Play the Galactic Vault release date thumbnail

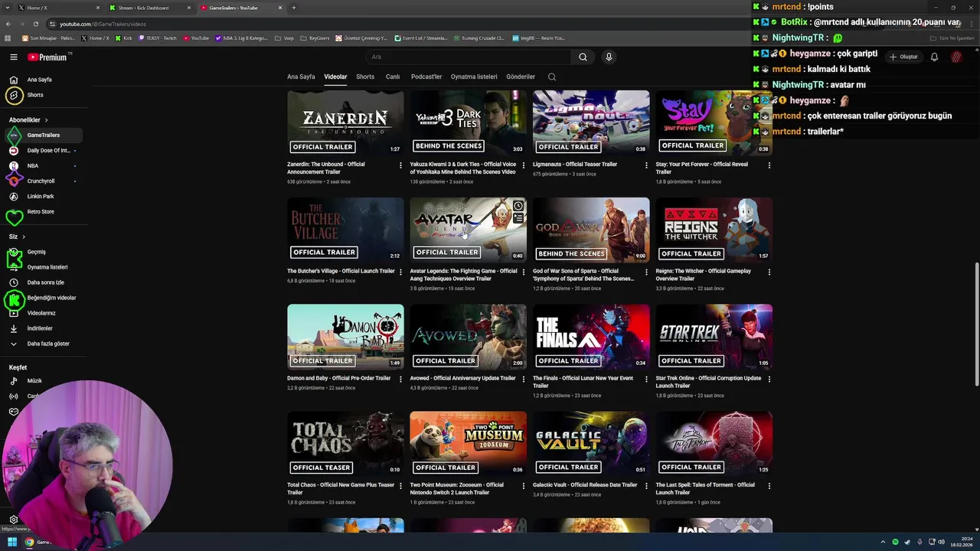tap(591, 444)
